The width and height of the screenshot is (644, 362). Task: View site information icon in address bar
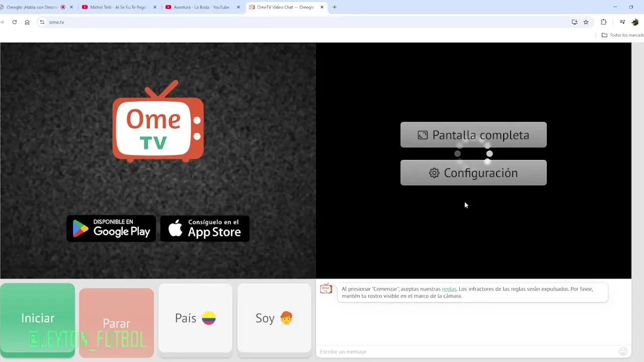click(42, 22)
